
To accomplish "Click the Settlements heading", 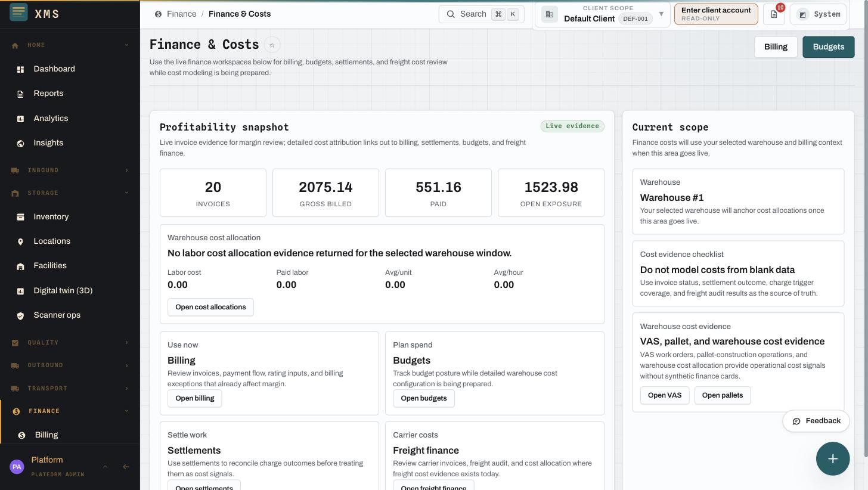I will pyautogui.click(x=194, y=451).
